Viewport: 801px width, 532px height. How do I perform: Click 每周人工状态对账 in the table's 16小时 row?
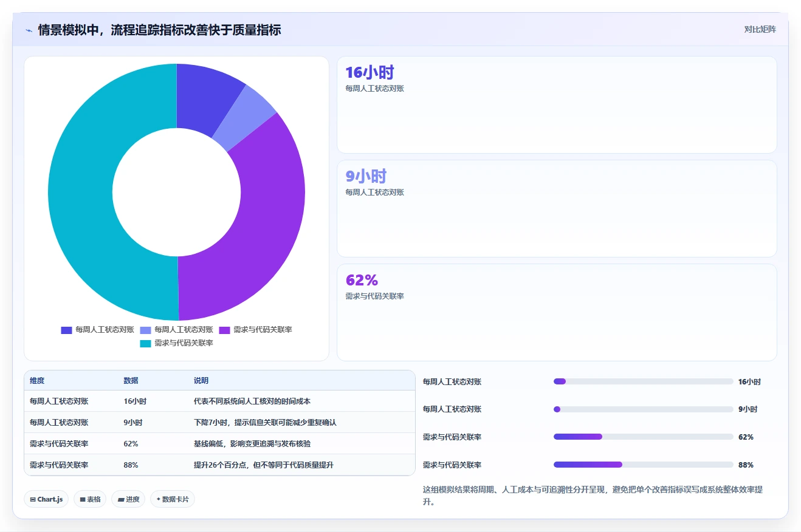pos(59,401)
